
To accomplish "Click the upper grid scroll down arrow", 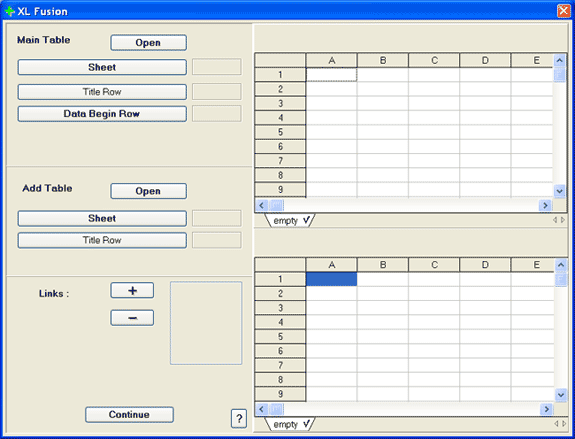I will [560, 191].
